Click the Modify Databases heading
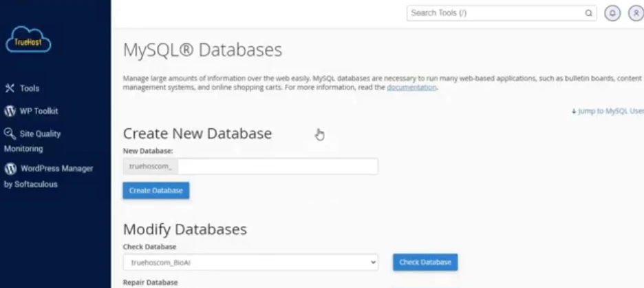The width and height of the screenshot is (644, 288). pyautogui.click(x=185, y=229)
